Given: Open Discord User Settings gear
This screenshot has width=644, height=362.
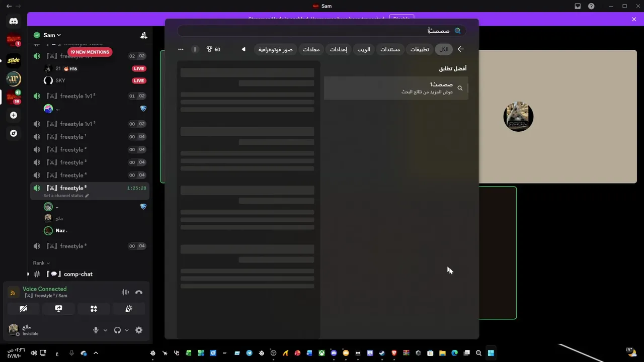Looking at the screenshot, I should [x=139, y=330].
